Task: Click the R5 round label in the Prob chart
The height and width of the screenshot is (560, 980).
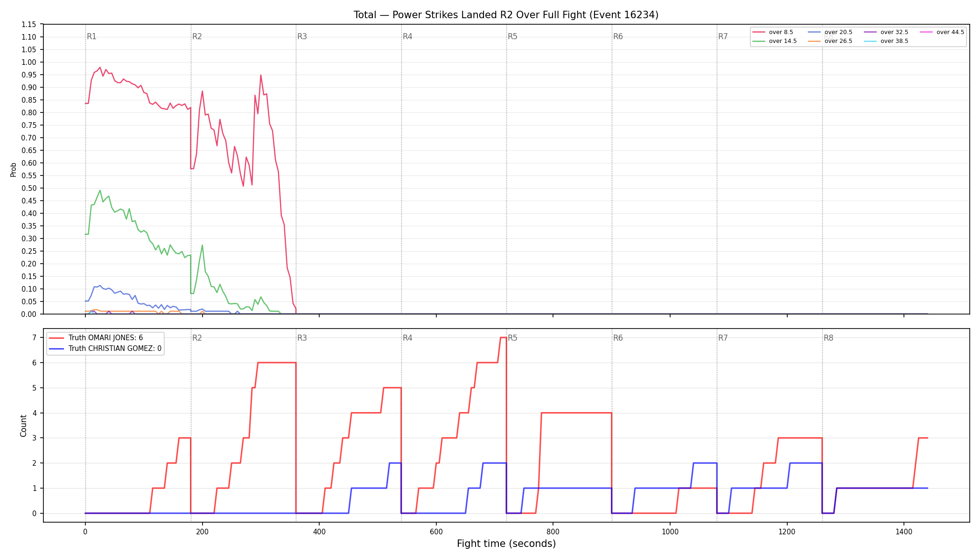Action: pyautogui.click(x=512, y=36)
